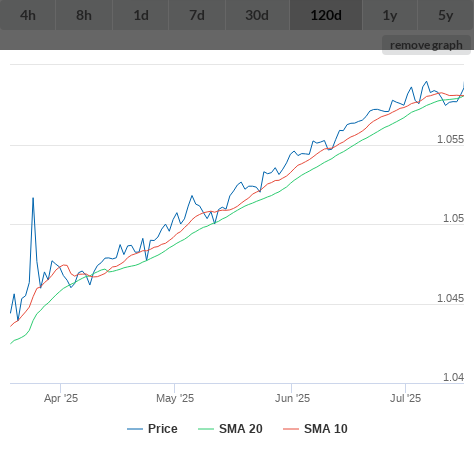474x455 pixels.
Task: Open the 1y time range
Action: pyautogui.click(x=390, y=15)
